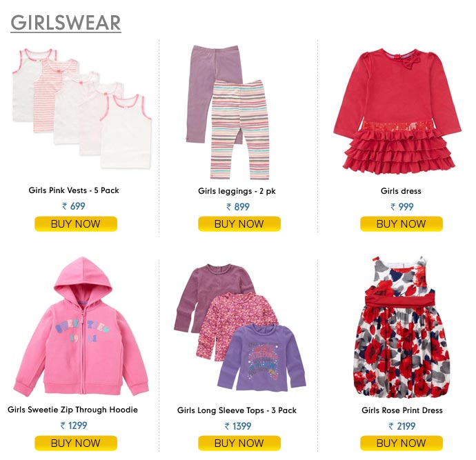Screen dimensions: 476x460
Task: Open the Girls Rose Print Dress title
Action: coord(402,410)
